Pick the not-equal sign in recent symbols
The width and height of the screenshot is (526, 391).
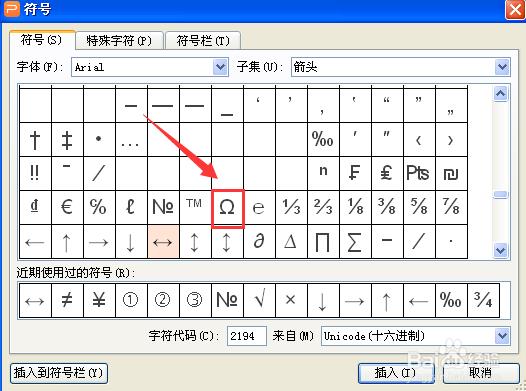pos(67,300)
